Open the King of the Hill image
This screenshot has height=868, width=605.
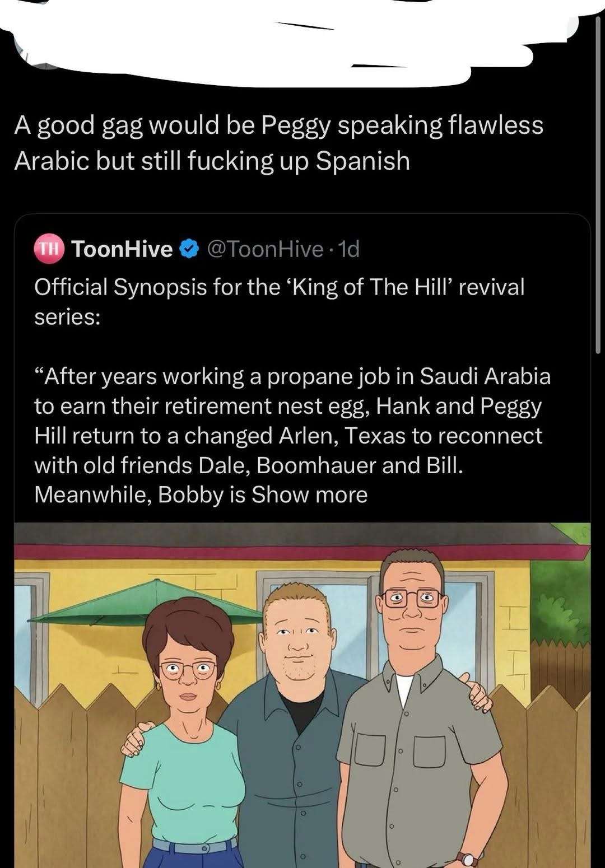(302, 695)
